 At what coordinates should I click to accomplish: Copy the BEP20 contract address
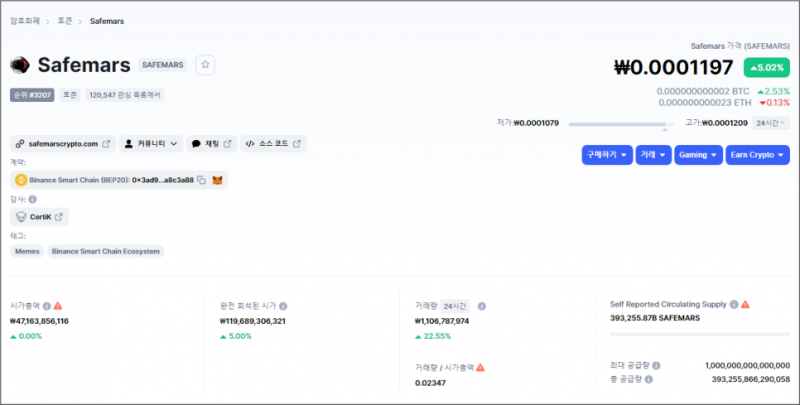pyautogui.click(x=201, y=180)
